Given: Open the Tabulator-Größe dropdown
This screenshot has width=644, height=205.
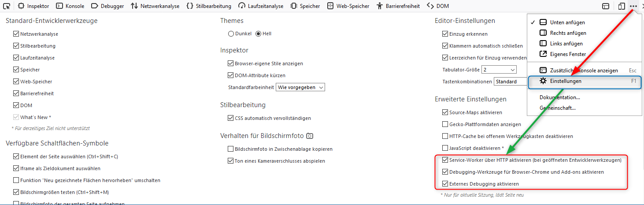Looking at the screenshot, I should 499,70.
